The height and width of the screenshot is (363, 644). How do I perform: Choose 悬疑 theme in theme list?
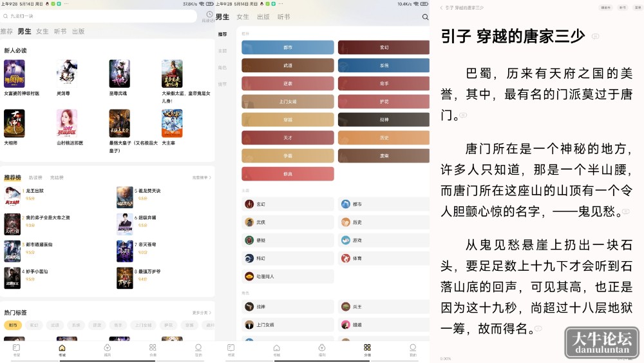pyautogui.click(x=287, y=240)
